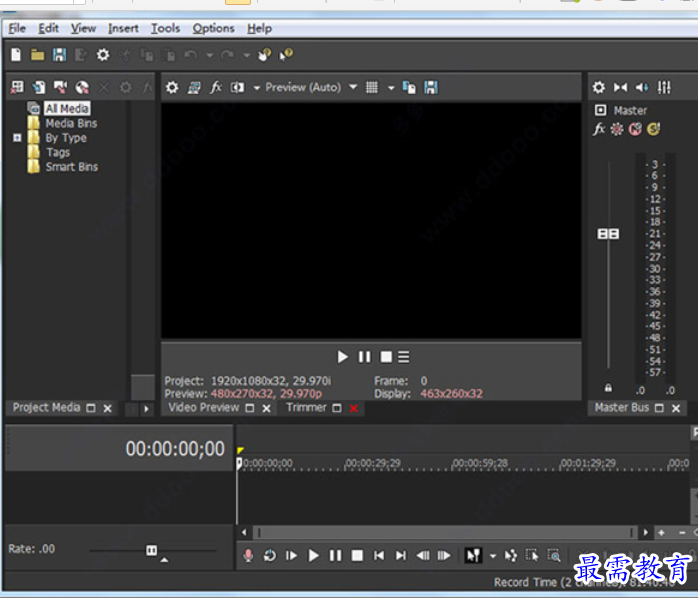Stop in Video Preview window
This screenshot has height=600, width=698.
[x=386, y=357]
